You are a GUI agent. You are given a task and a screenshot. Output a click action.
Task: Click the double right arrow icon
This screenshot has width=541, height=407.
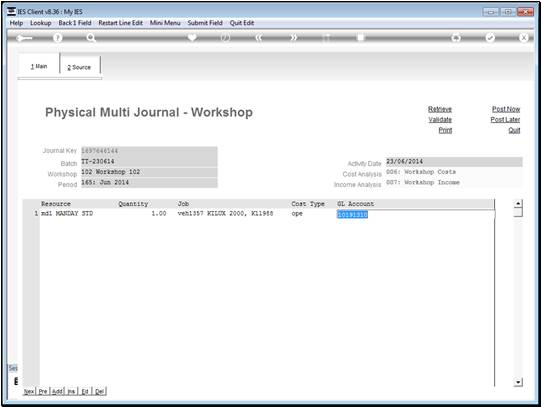[x=293, y=38]
